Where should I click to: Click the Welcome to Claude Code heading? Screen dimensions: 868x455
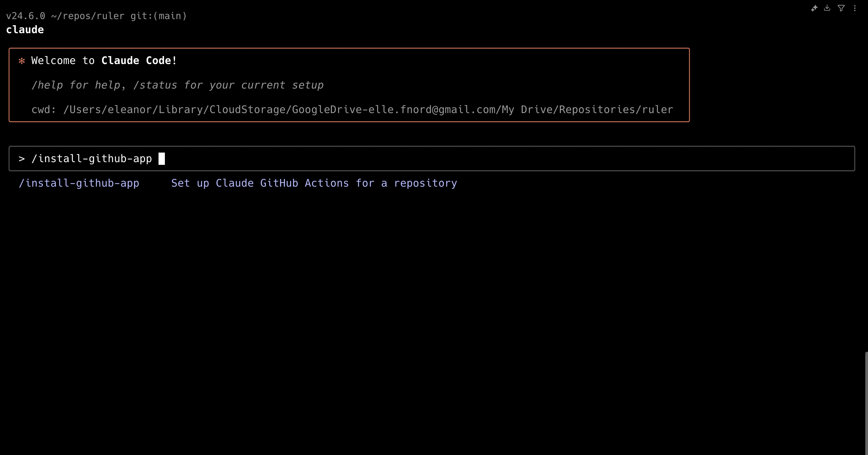[103, 61]
